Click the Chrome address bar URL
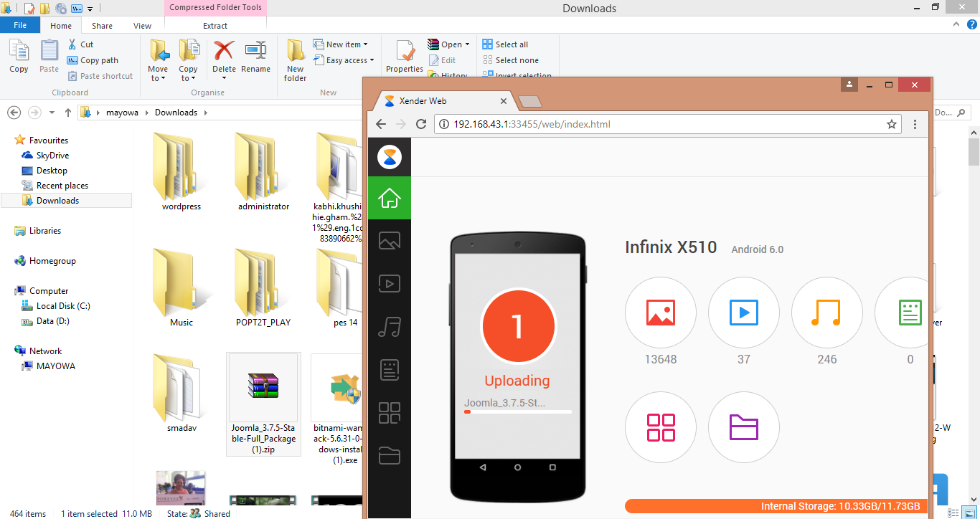Image resolution: width=980 pixels, height=519 pixels. click(532, 124)
